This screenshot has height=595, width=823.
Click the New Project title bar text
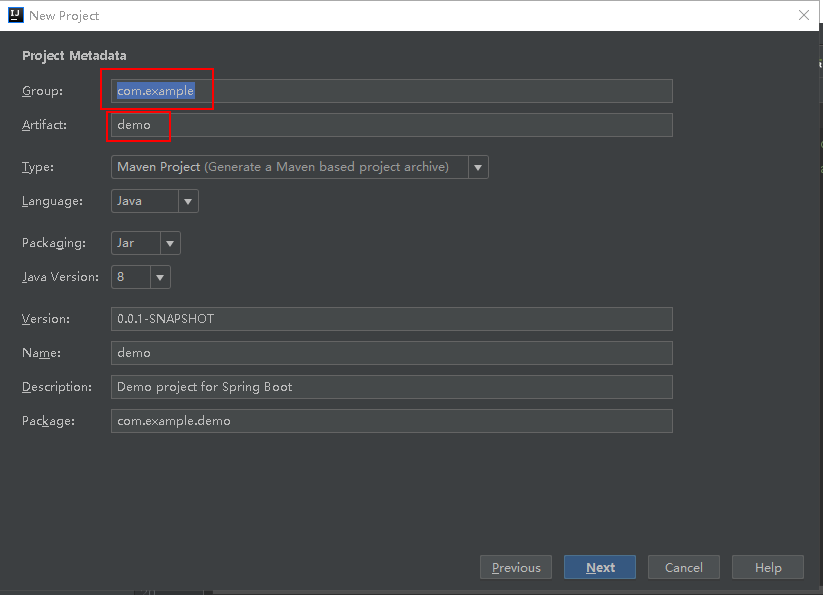click(64, 15)
